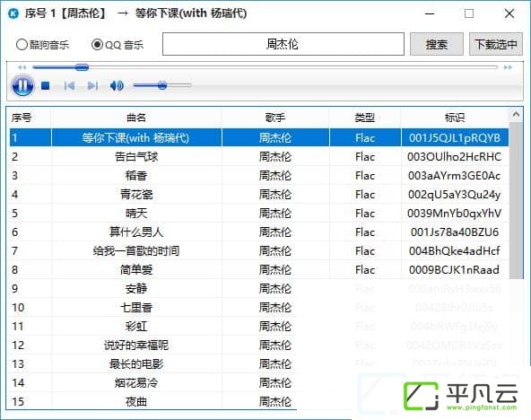The height and width of the screenshot is (420, 531).
Task: Select the song 晴天
Action: [x=136, y=214]
